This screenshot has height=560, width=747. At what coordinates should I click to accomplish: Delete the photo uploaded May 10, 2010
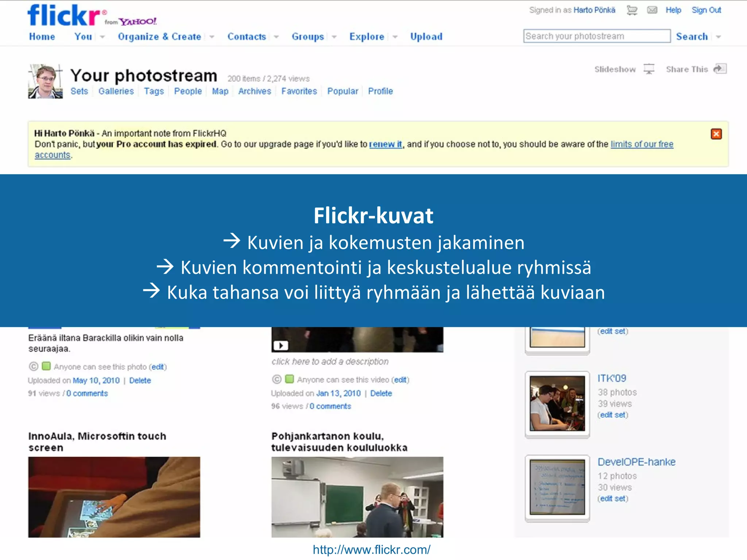140,380
